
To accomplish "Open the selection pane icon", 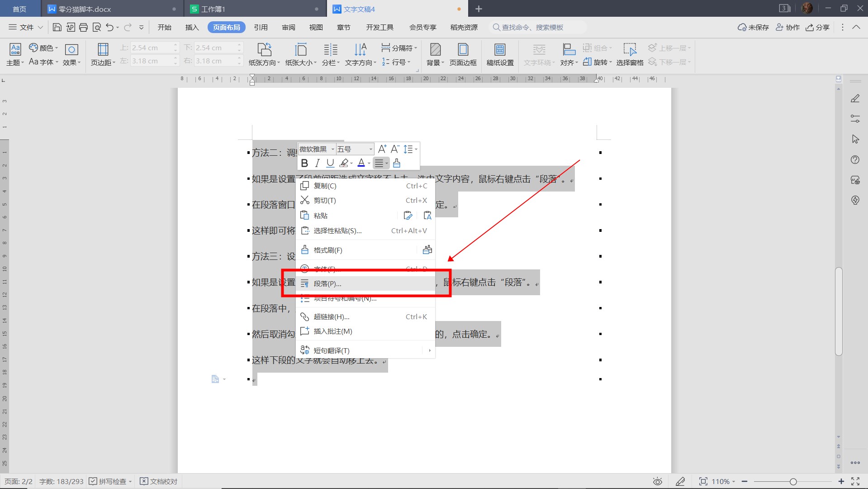I will 630,50.
